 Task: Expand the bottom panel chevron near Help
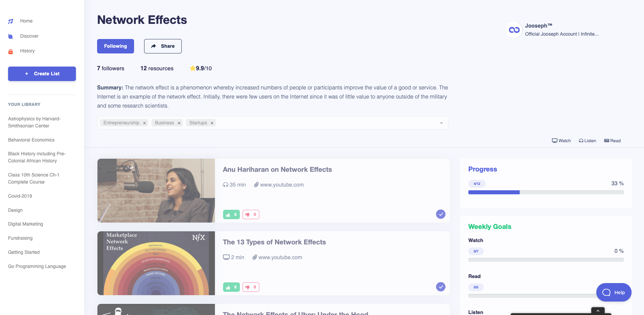[598, 311]
